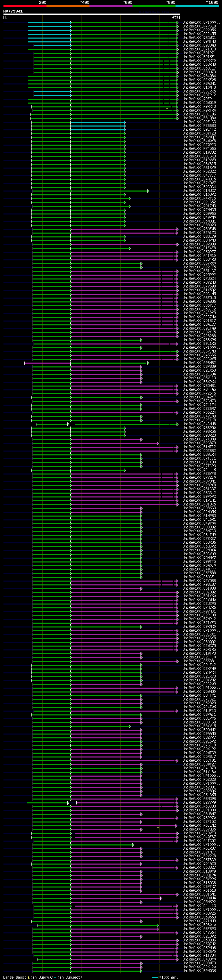Click the green ~80% identity legend bar

pyautogui.click(x=154, y=7)
